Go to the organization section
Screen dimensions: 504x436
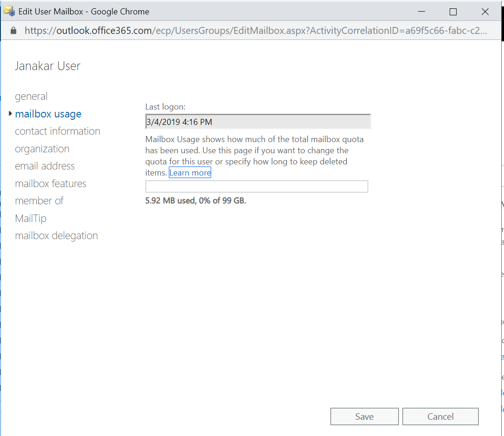pyautogui.click(x=42, y=149)
